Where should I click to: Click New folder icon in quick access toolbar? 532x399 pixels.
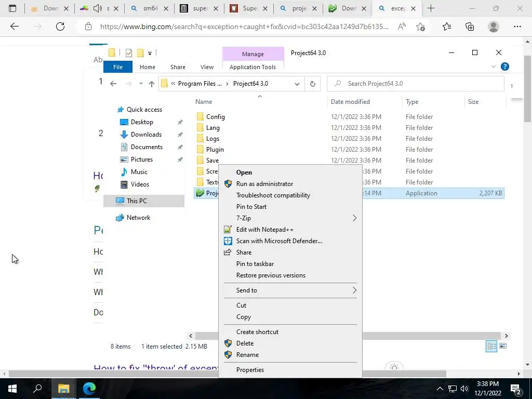click(x=140, y=53)
